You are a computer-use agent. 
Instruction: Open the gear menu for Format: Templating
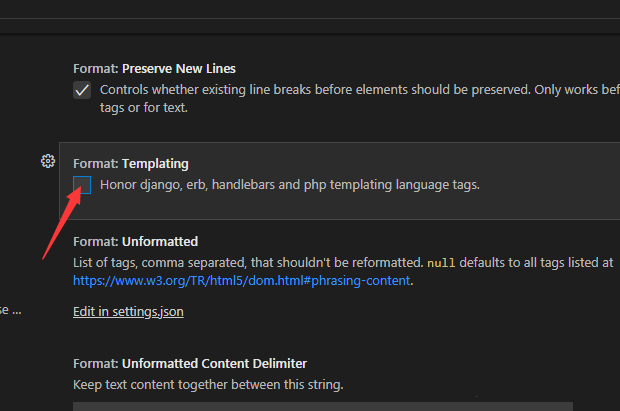point(47,161)
